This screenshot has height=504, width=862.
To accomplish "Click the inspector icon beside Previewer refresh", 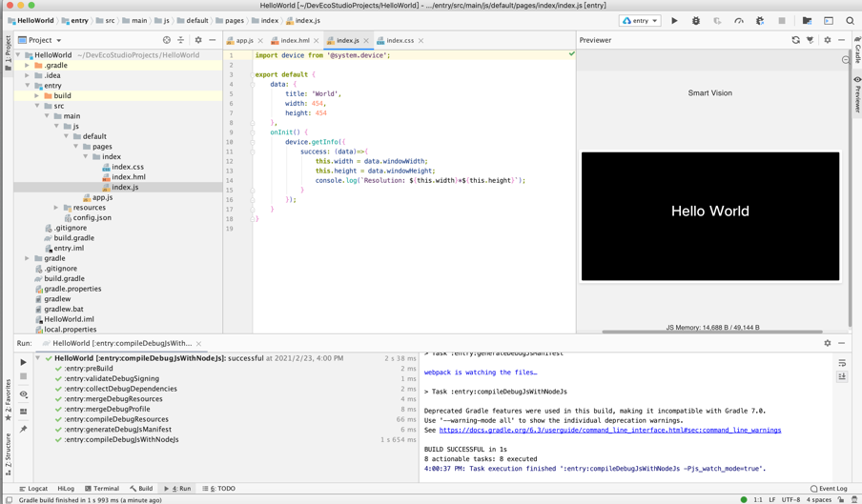I will pyautogui.click(x=810, y=40).
